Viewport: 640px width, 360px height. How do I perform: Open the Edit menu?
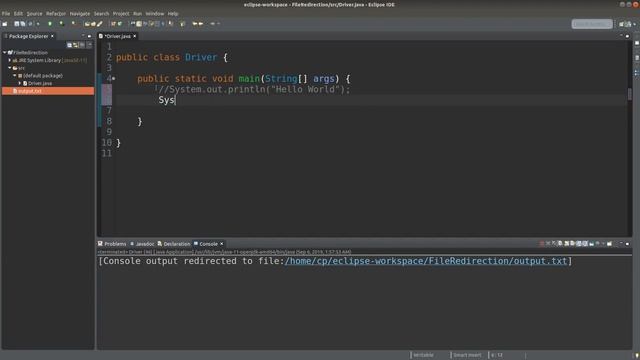[x=18, y=13]
